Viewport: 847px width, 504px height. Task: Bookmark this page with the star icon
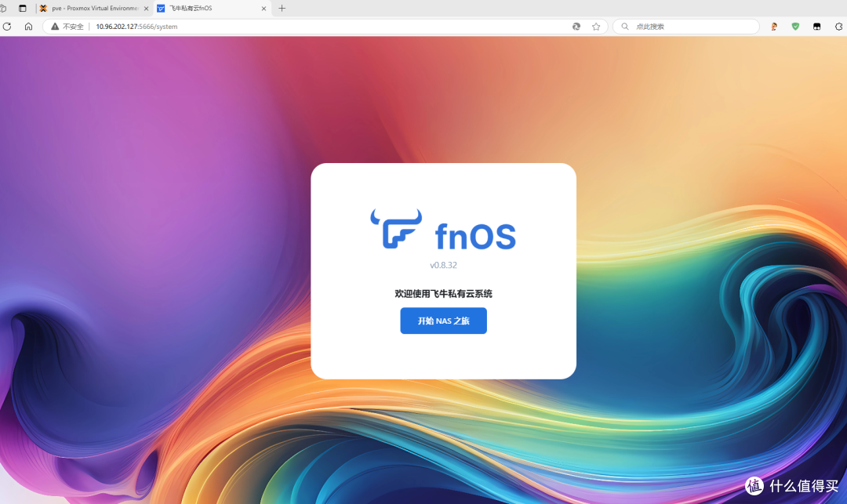pyautogui.click(x=596, y=27)
